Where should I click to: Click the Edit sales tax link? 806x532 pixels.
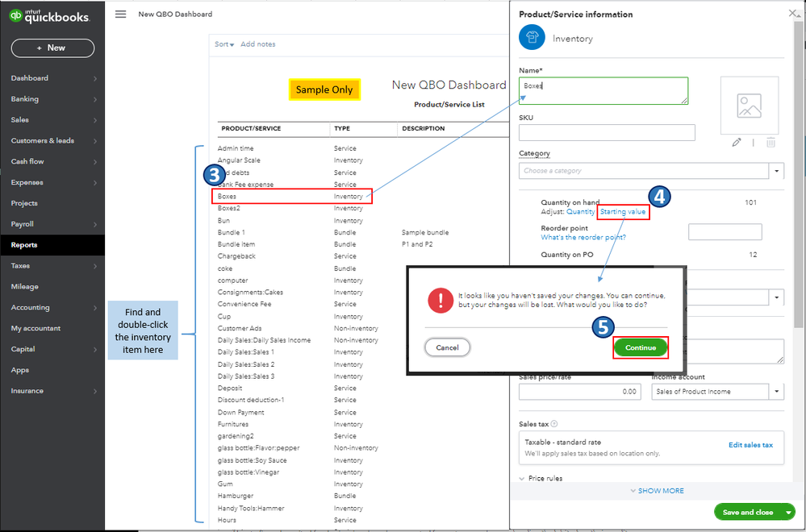coord(750,445)
